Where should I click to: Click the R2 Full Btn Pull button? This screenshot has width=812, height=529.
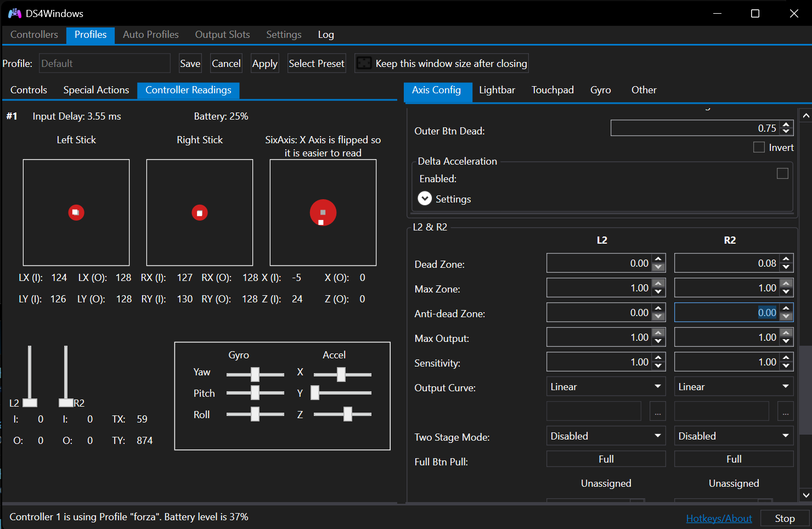coord(734,459)
